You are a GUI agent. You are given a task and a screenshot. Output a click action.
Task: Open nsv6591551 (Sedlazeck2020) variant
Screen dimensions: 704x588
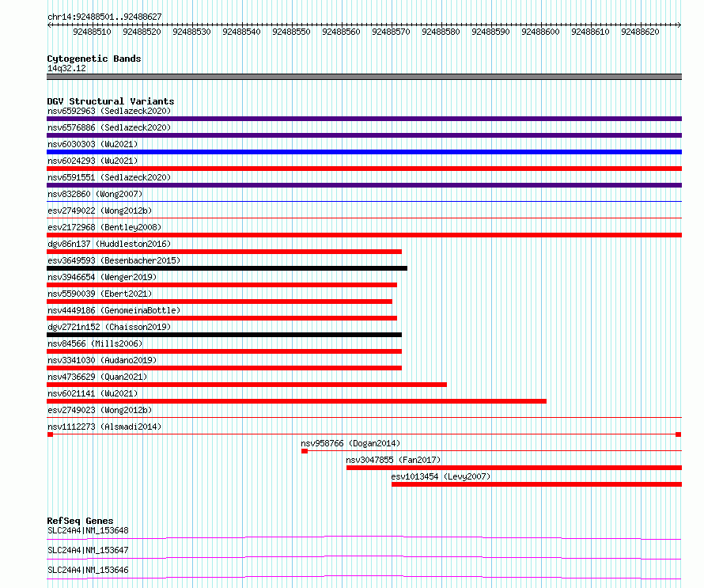click(x=109, y=177)
